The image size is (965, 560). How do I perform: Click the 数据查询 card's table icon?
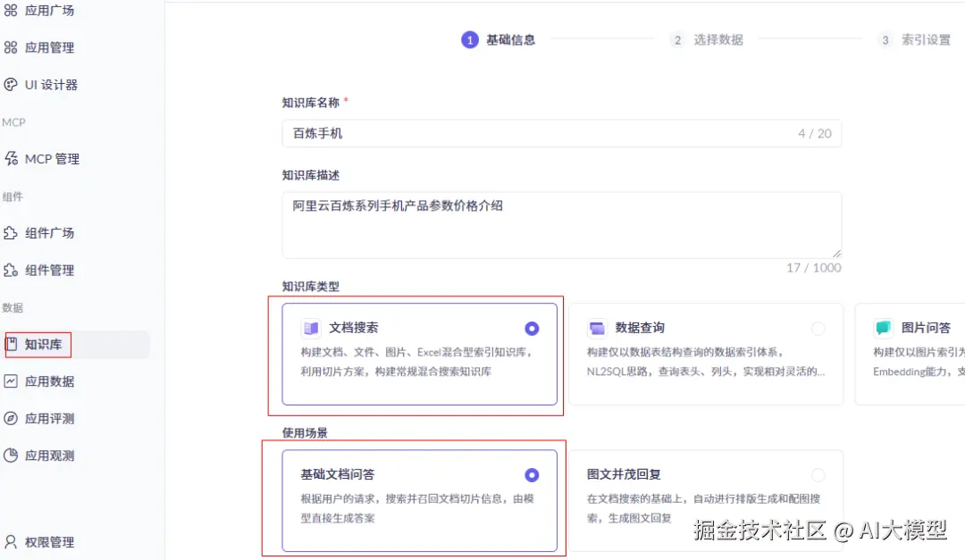597,328
